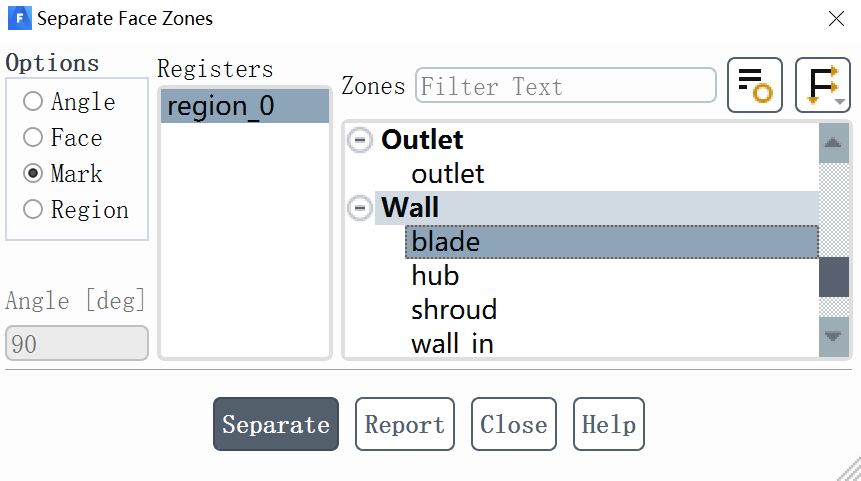Click the zone filter options icon
Viewport: 861px width, 481px height.
tap(754, 85)
